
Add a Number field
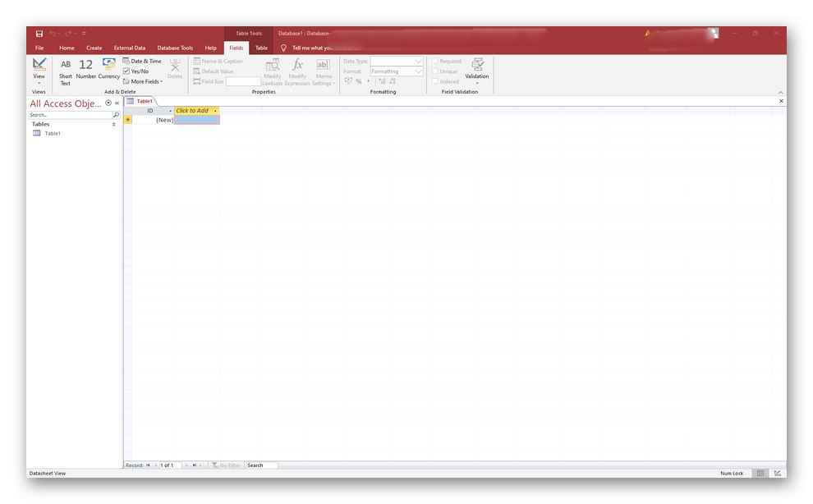(x=86, y=69)
